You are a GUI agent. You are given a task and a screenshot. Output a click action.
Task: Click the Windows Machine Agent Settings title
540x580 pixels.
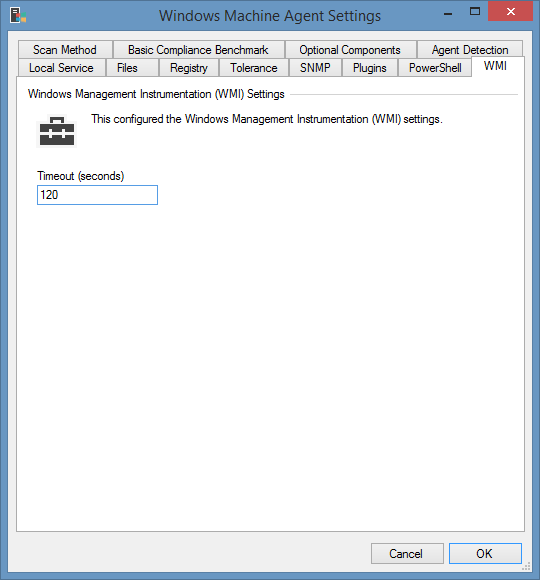pyautogui.click(x=270, y=16)
